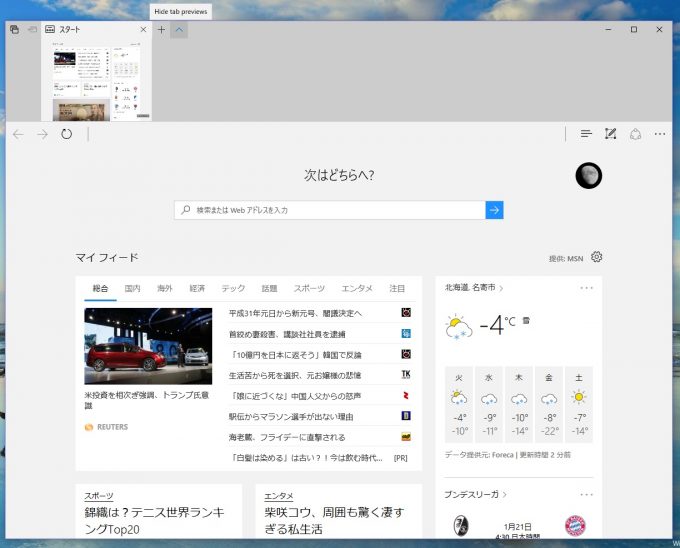Select the 海外 news tab
Screen dimensions: 680x548
(x=165, y=288)
